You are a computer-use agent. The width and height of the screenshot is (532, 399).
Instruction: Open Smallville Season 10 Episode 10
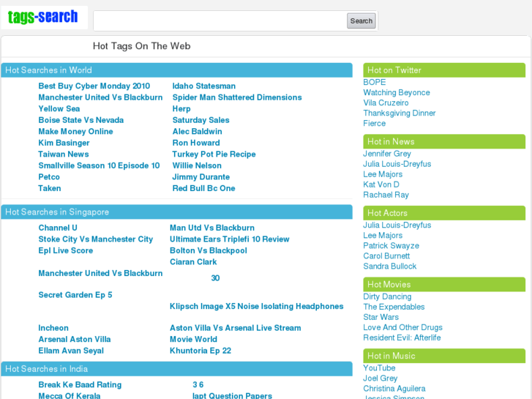coord(99,165)
